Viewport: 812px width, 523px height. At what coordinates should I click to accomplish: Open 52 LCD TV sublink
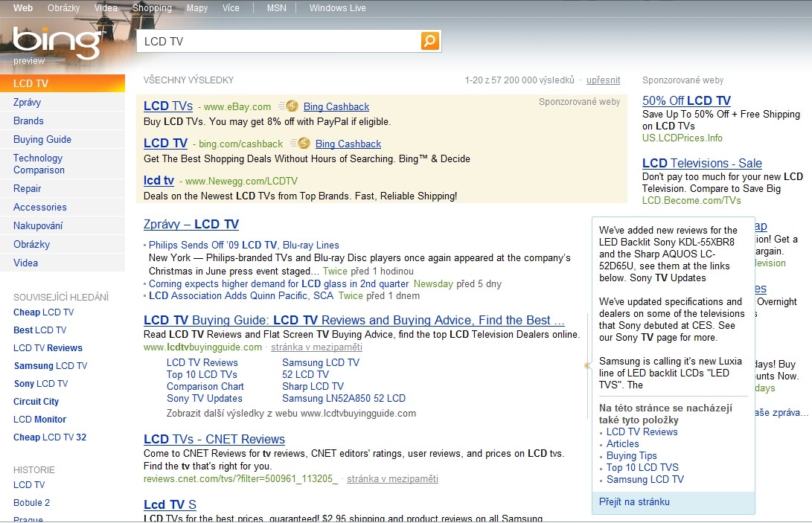point(306,374)
